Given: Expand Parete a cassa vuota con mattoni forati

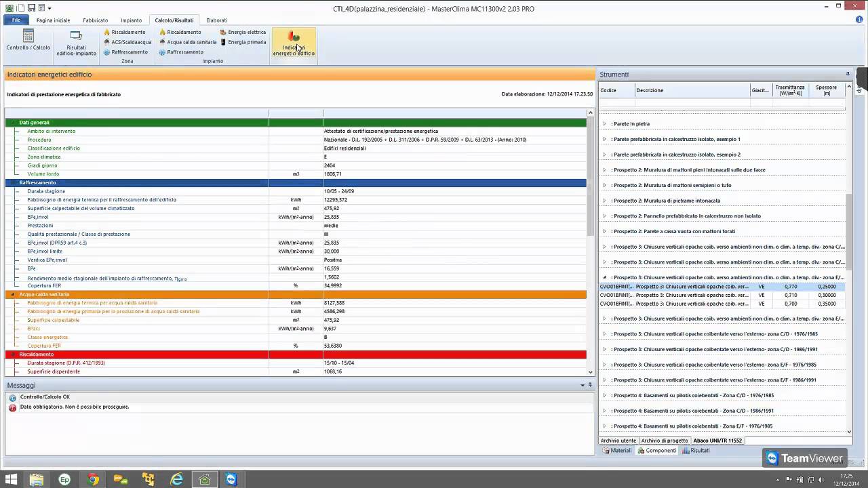Looking at the screenshot, I should 604,231.
